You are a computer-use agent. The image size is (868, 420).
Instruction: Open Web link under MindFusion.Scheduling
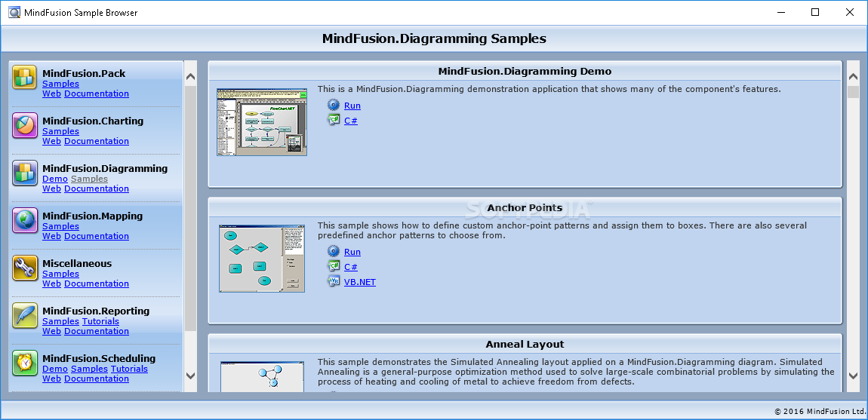(51, 379)
